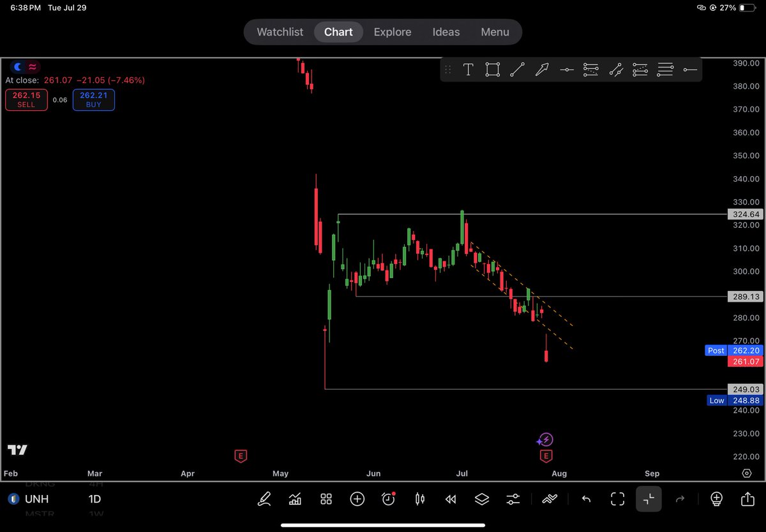Select the Trend line tool
The width and height of the screenshot is (766, 532).
[517, 70]
